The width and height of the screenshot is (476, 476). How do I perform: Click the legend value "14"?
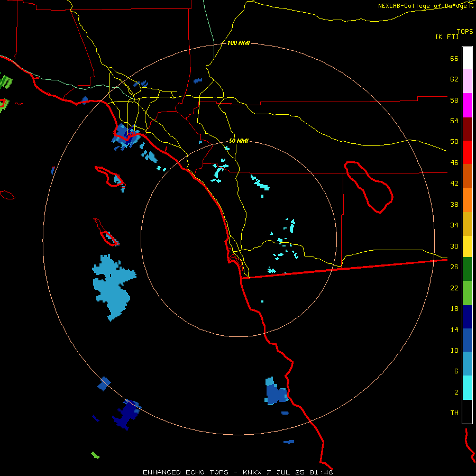click(454, 329)
